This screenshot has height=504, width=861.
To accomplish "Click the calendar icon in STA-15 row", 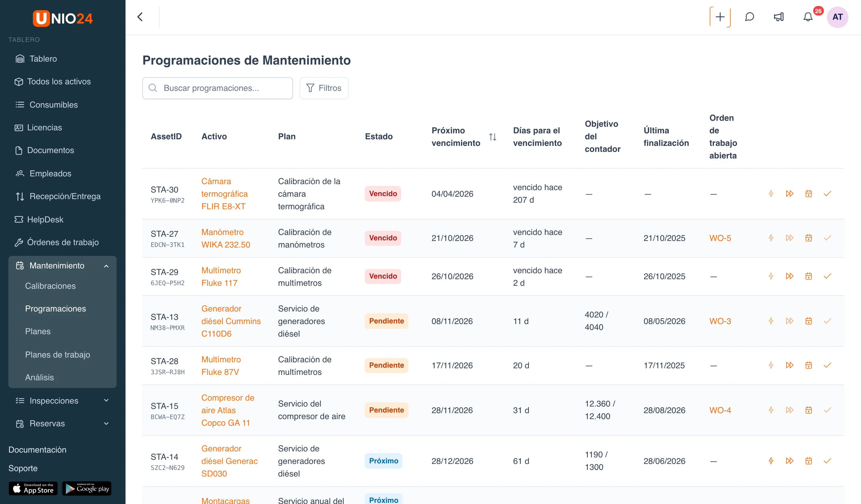I will 808,410.
